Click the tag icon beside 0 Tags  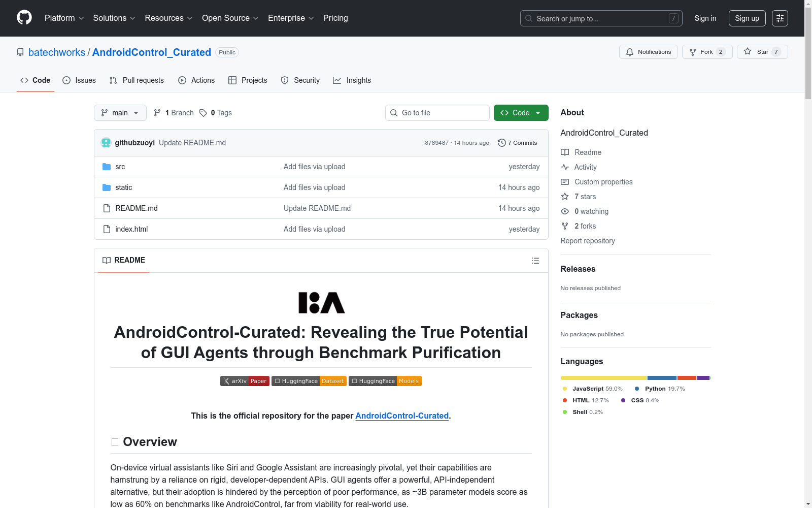coord(203,113)
